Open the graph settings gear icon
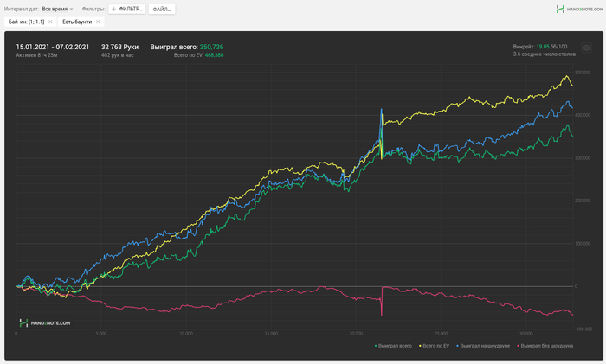 [x=586, y=48]
